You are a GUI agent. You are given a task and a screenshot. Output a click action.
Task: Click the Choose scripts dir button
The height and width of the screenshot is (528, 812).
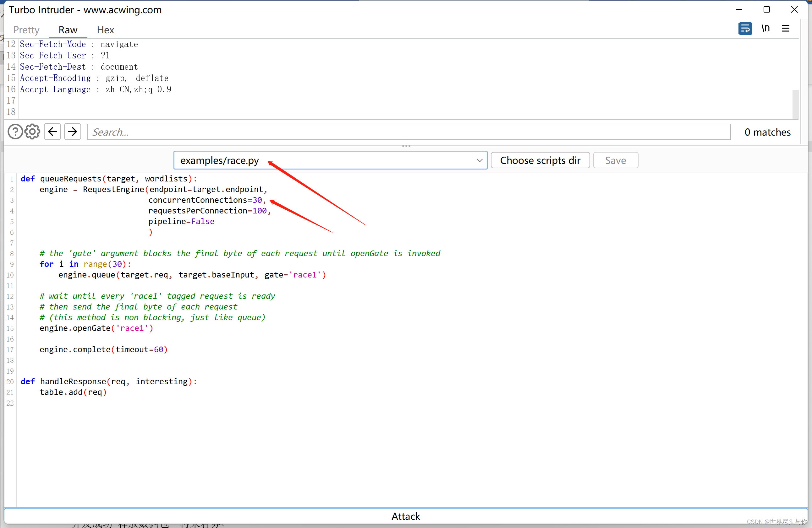(x=540, y=160)
